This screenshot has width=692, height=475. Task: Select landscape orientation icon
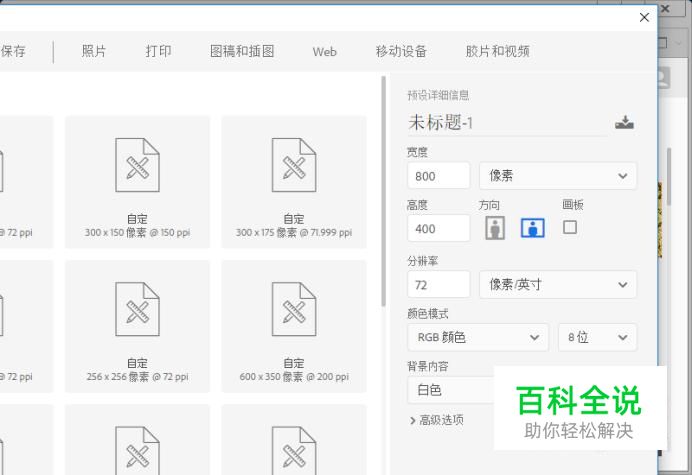click(x=532, y=228)
